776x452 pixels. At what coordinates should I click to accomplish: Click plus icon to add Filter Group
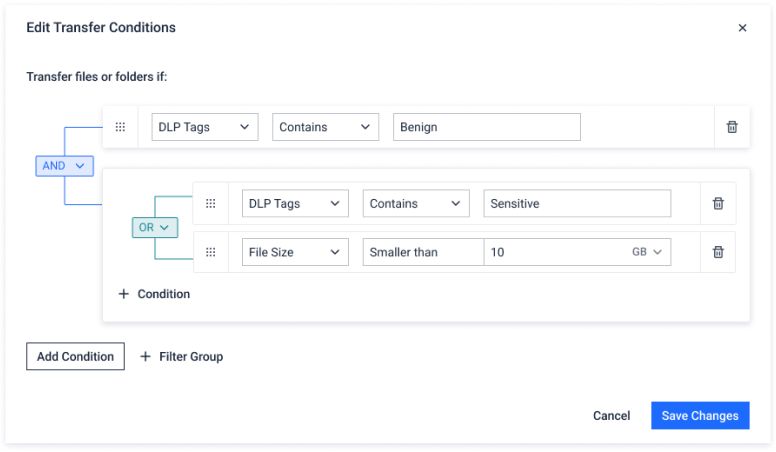[x=145, y=356]
